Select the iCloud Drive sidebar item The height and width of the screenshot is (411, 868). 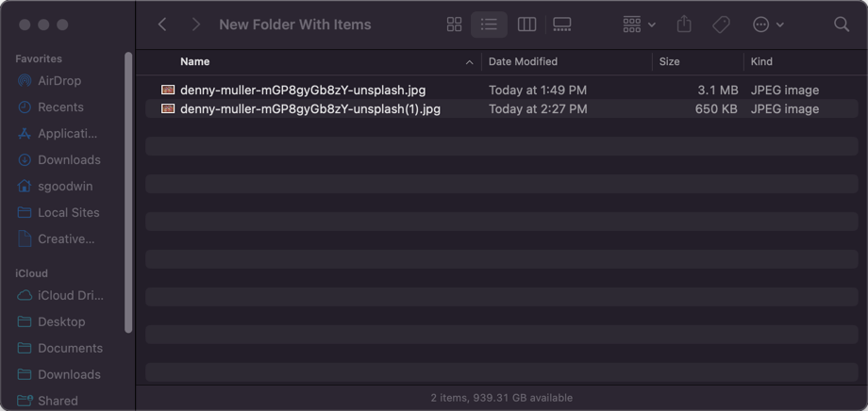(70, 295)
